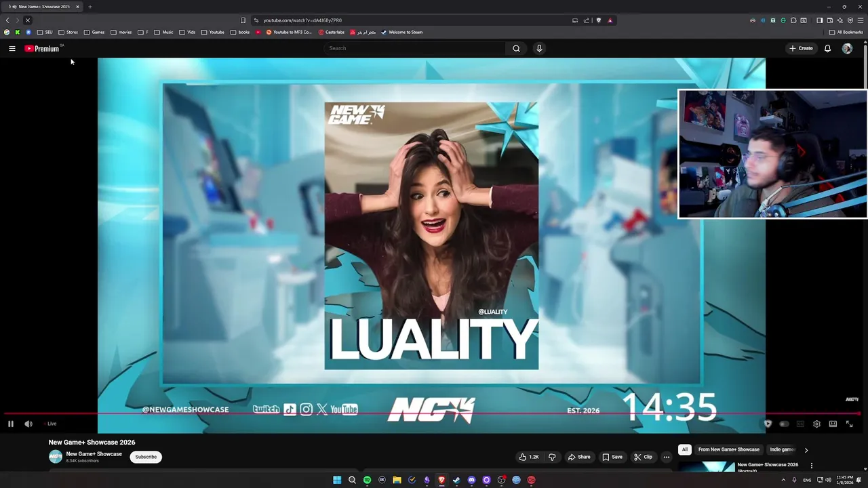Mute the video volume speaker

(28, 424)
